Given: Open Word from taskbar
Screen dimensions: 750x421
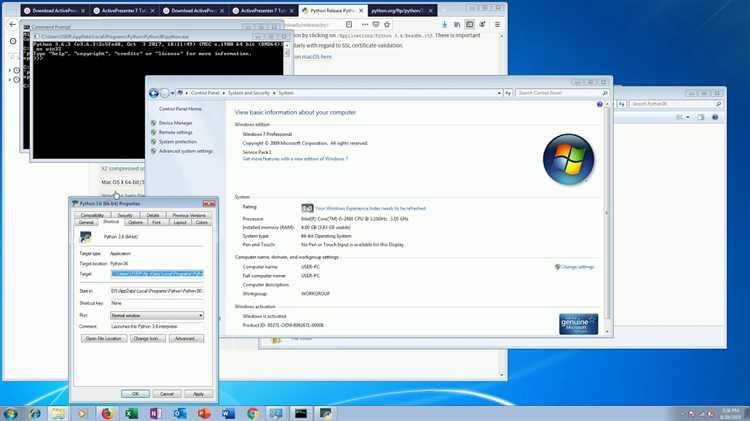Looking at the screenshot, I should tap(228, 413).
